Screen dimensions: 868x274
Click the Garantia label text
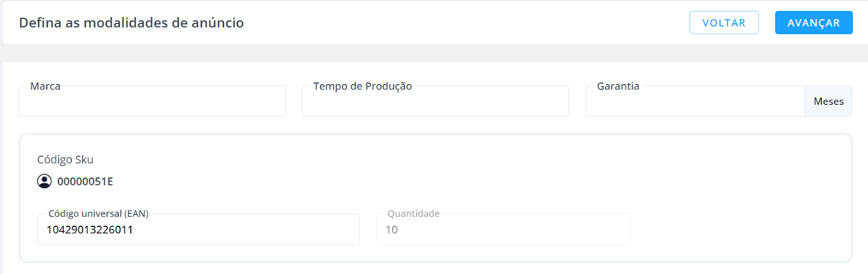(x=618, y=86)
